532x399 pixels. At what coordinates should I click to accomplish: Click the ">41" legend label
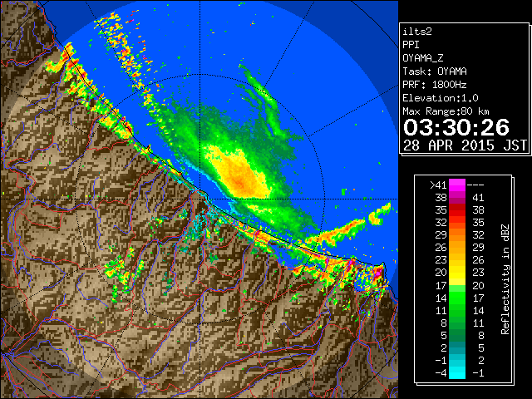[x=438, y=185]
